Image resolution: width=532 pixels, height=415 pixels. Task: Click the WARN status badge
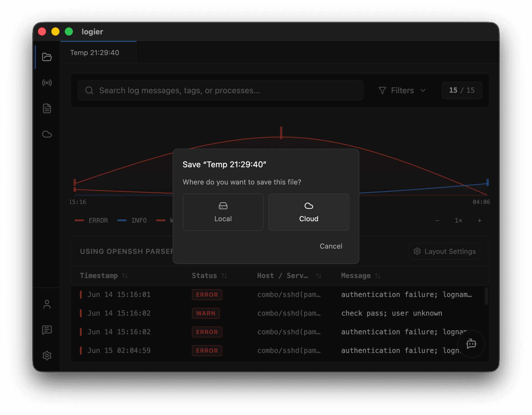[206, 313]
